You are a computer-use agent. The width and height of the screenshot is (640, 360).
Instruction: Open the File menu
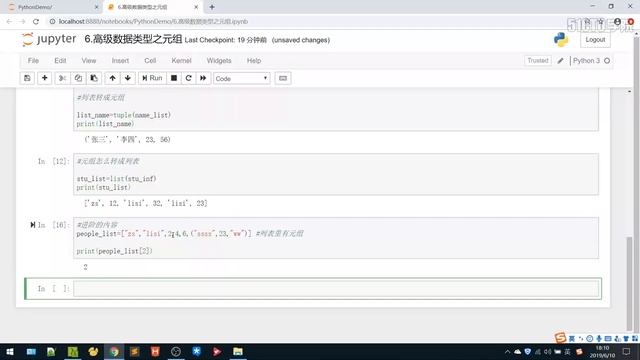tap(33, 60)
